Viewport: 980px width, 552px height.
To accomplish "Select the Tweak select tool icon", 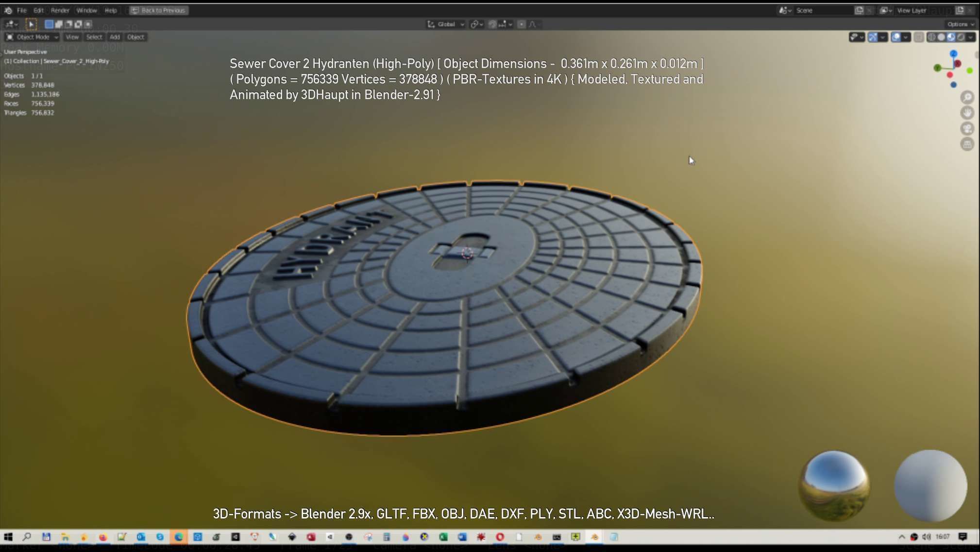I will coord(31,24).
